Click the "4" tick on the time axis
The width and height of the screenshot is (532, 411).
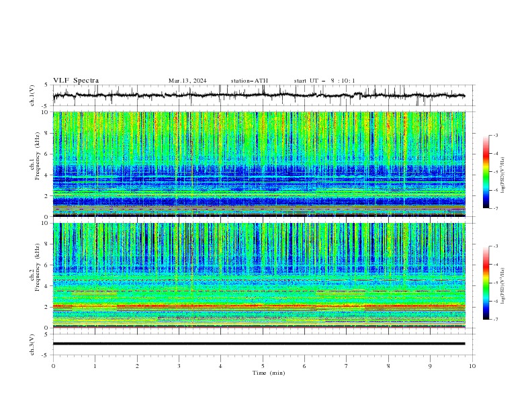220,366
